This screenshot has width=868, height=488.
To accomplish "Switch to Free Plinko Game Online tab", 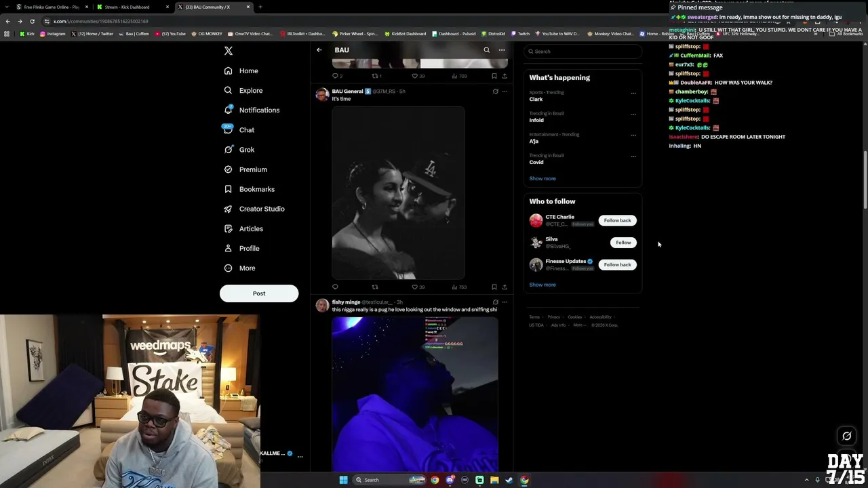I will 51,7.
